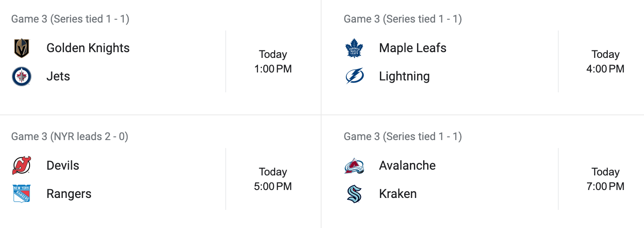Select the Kraken team name
This screenshot has height=228, width=644.
click(x=398, y=194)
